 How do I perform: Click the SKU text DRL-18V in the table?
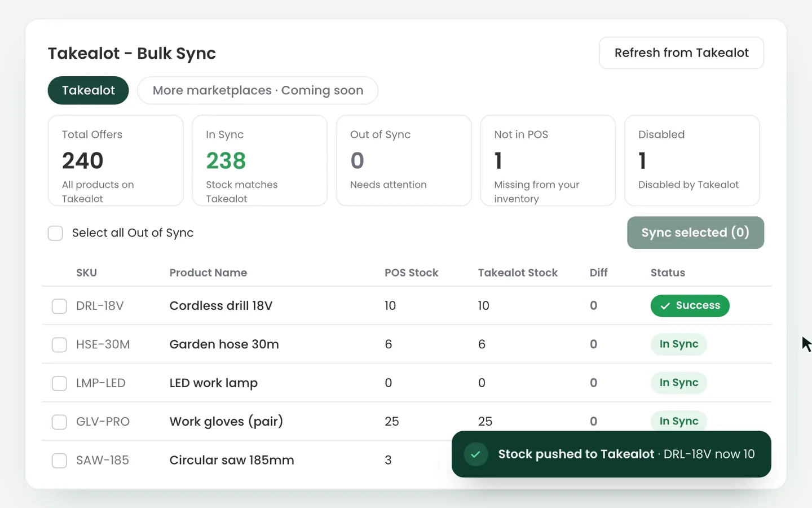pyautogui.click(x=100, y=306)
